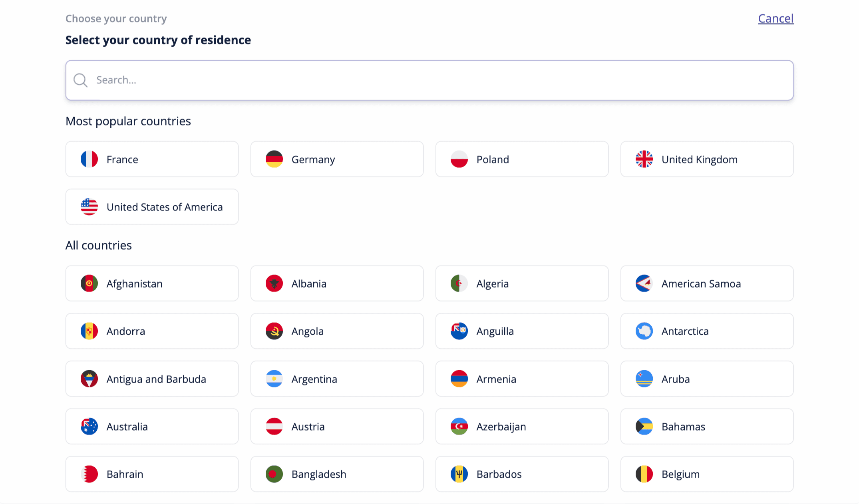
Task: Select Australia from the list
Action: 152,427
